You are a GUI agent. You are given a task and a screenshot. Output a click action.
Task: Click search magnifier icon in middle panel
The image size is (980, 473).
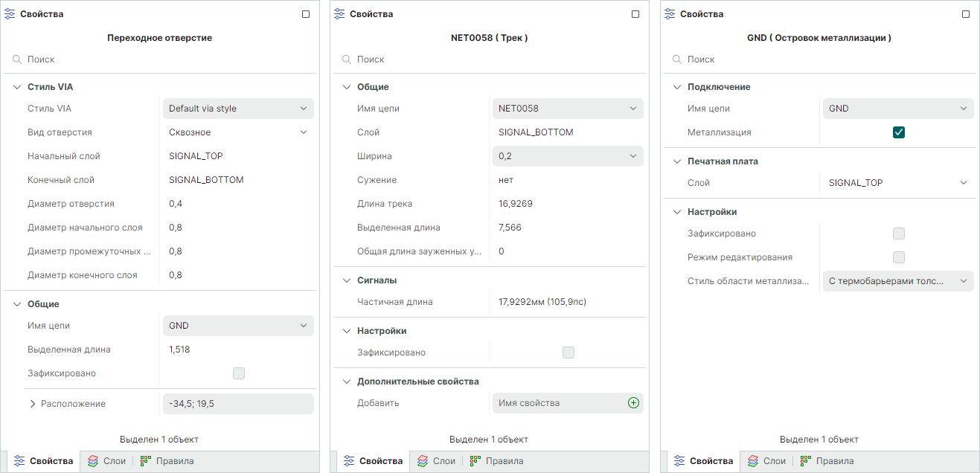click(x=346, y=59)
